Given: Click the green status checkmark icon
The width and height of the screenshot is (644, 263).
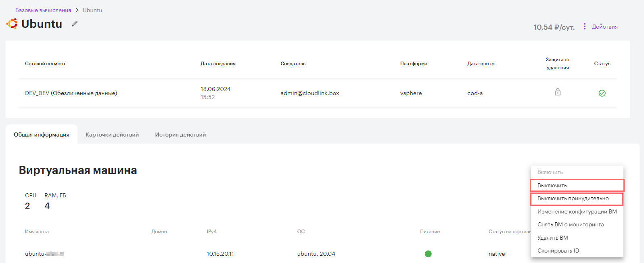Looking at the screenshot, I should click(602, 93).
